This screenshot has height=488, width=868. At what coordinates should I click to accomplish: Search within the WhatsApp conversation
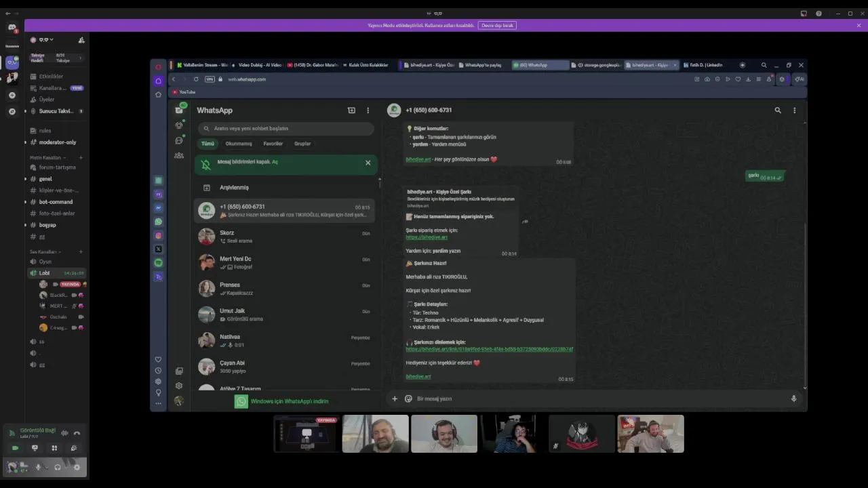778,110
